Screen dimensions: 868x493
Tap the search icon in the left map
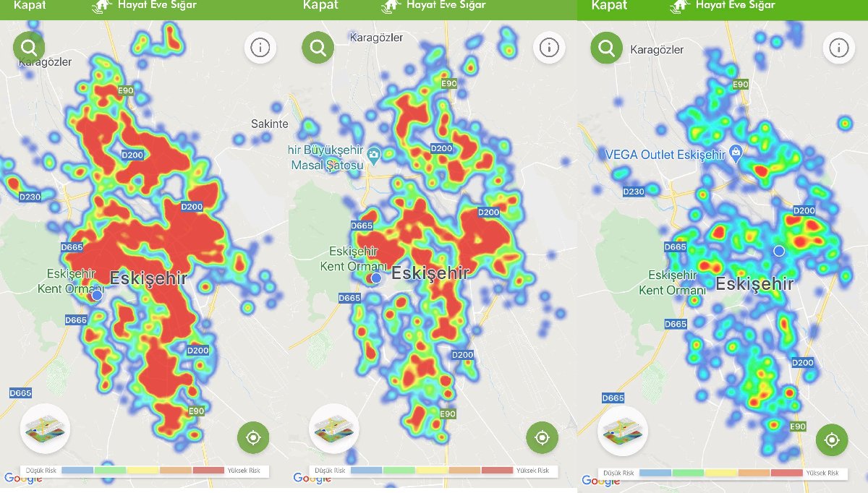[x=29, y=48]
